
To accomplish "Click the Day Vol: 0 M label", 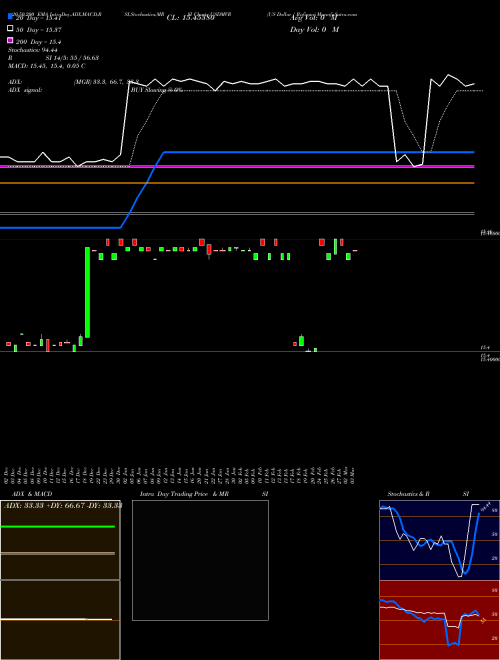I will click(314, 29).
